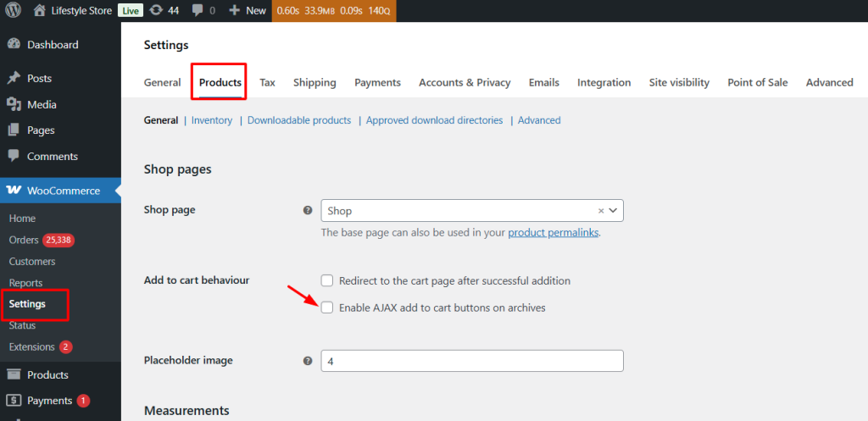Go to Inventory sub-section link
Image resolution: width=868 pixels, height=421 pixels.
coord(211,120)
